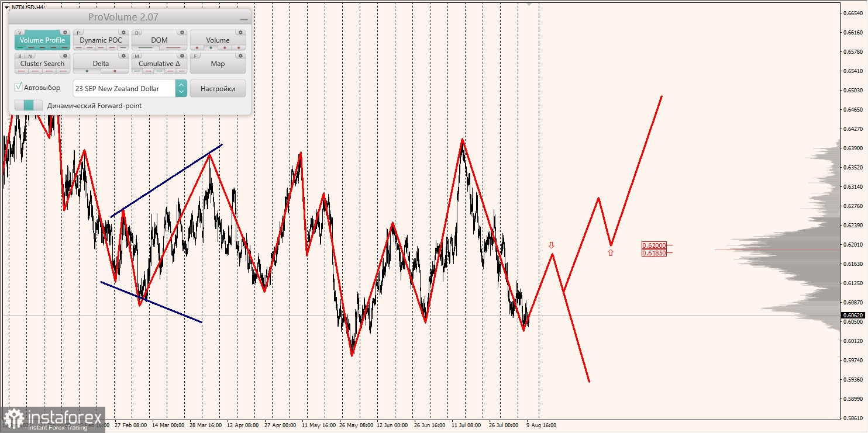The width and height of the screenshot is (868, 433).
Task: Select the red-dot segment under Delta
Action: coord(115,71)
